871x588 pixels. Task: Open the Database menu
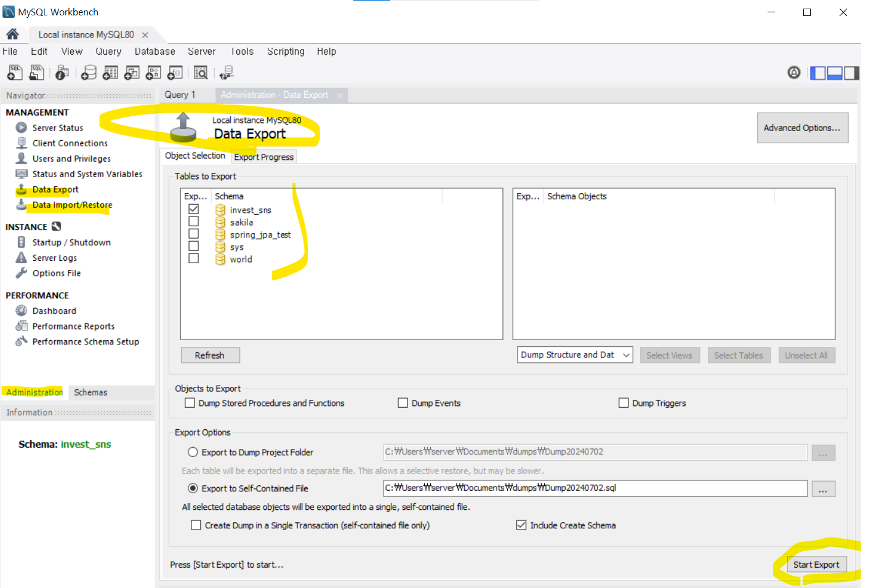point(155,52)
